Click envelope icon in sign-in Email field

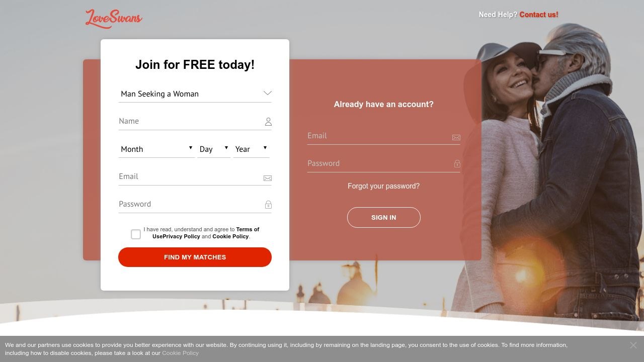pyautogui.click(x=456, y=137)
